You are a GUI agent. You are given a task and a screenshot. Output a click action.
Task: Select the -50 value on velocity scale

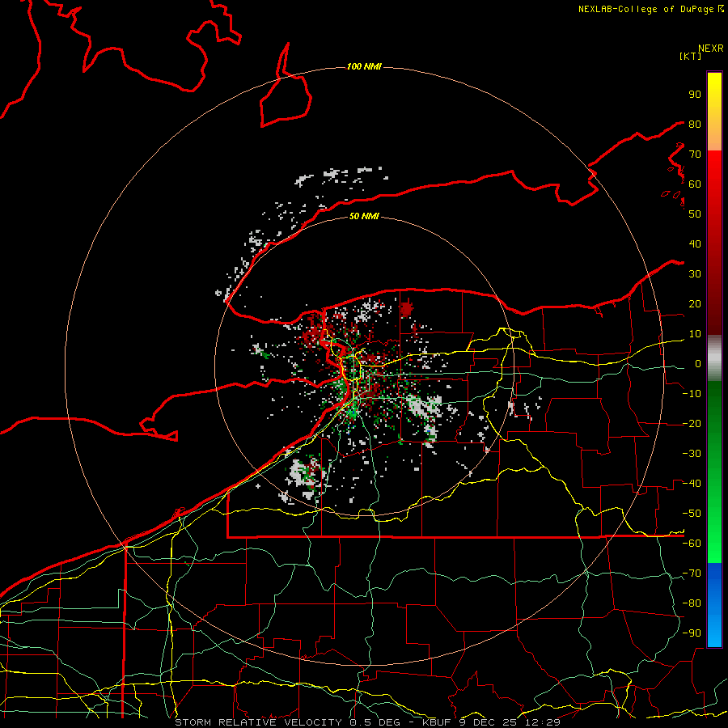pos(692,514)
